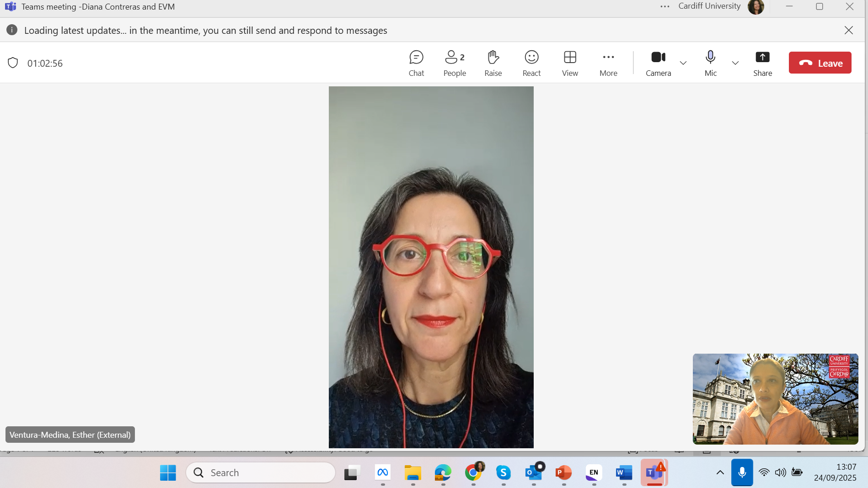Mute the Mic

coord(710,63)
